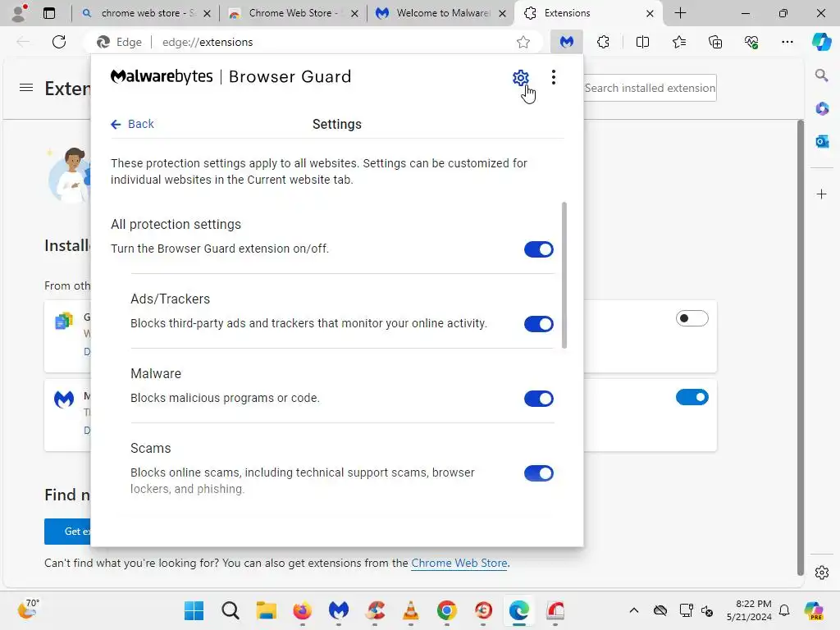Click the Get extensions blue button
The height and width of the screenshot is (630, 840).
coord(68,532)
